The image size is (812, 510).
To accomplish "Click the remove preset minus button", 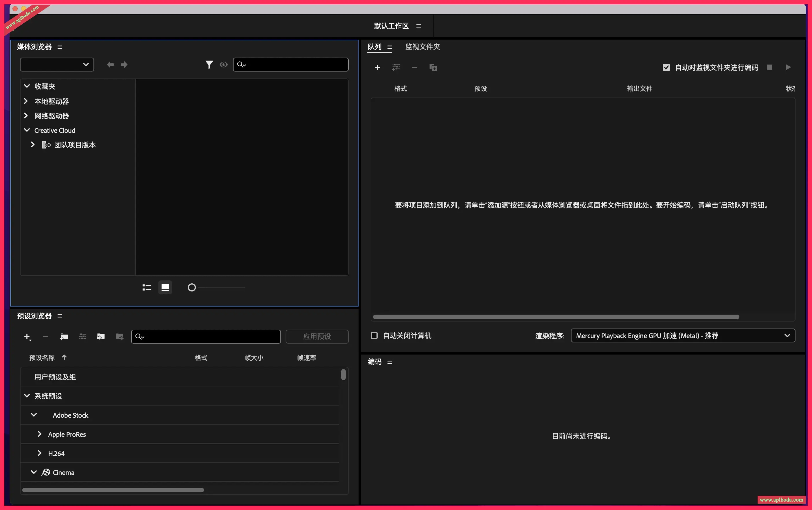I will [45, 336].
